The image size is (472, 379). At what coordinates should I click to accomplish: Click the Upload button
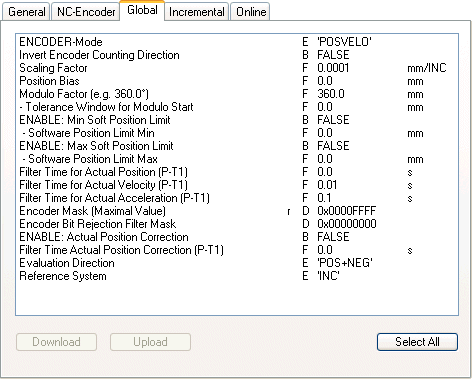click(x=150, y=342)
